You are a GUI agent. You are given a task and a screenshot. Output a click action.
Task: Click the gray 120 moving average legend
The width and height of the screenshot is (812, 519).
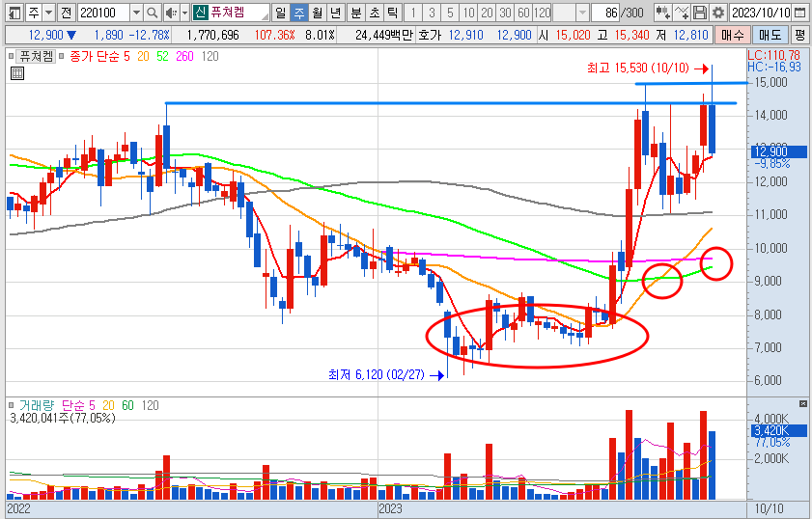210,56
